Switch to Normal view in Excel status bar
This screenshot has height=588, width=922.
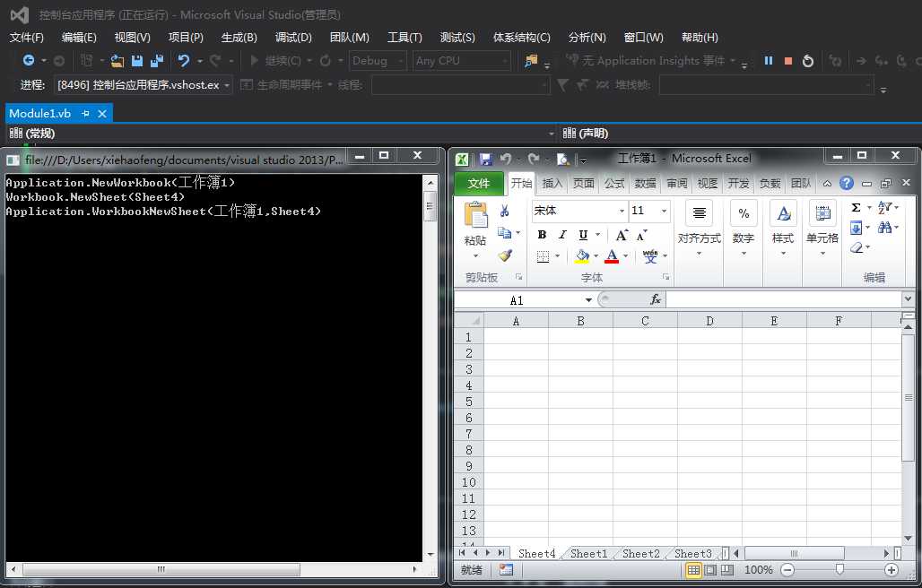694,569
